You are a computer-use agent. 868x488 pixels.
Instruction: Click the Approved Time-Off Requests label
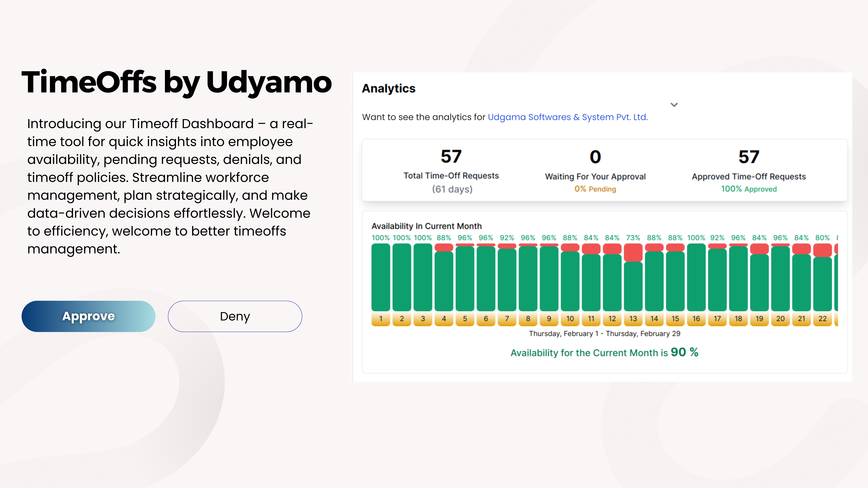tap(749, 177)
